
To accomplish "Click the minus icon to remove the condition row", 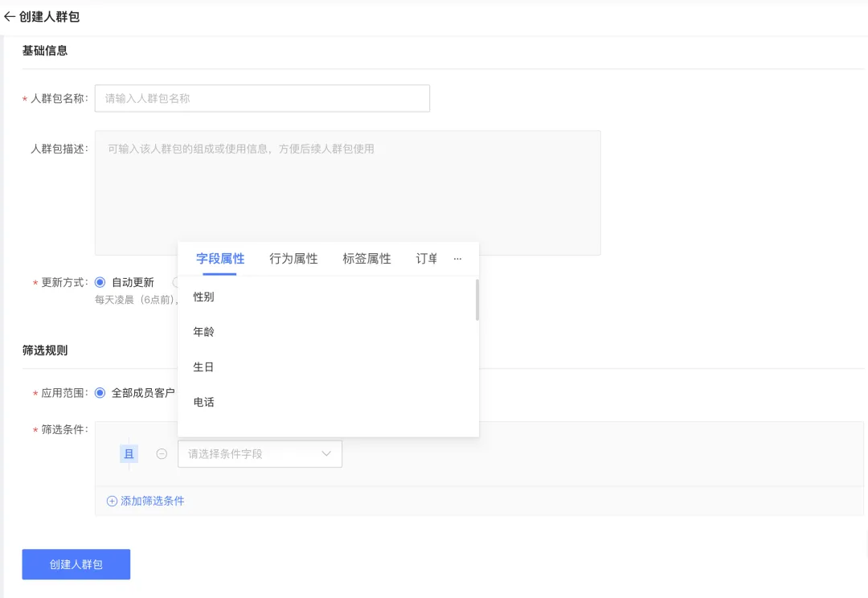I will 161,453.
